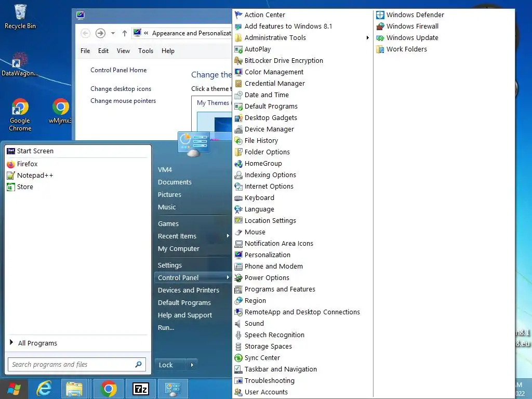The height and width of the screenshot is (399, 532).
Task: Click the Windows Start button
Action: [14, 389]
